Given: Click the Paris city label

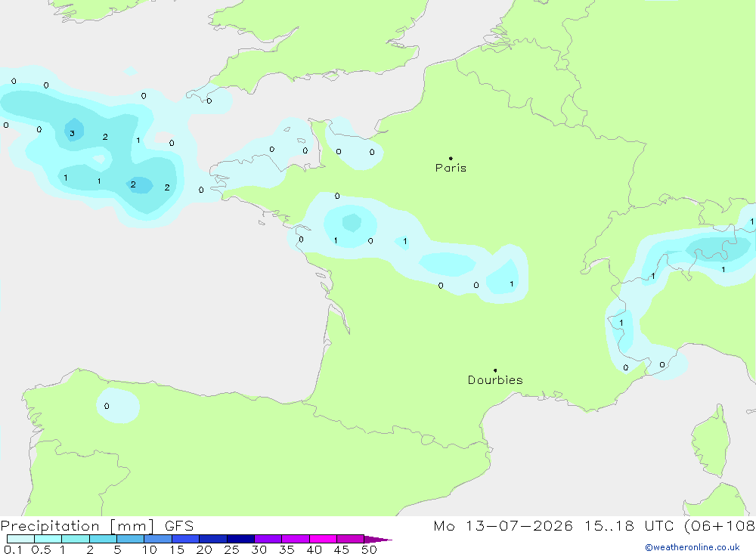Looking at the screenshot, I should pyautogui.click(x=451, y=168).
